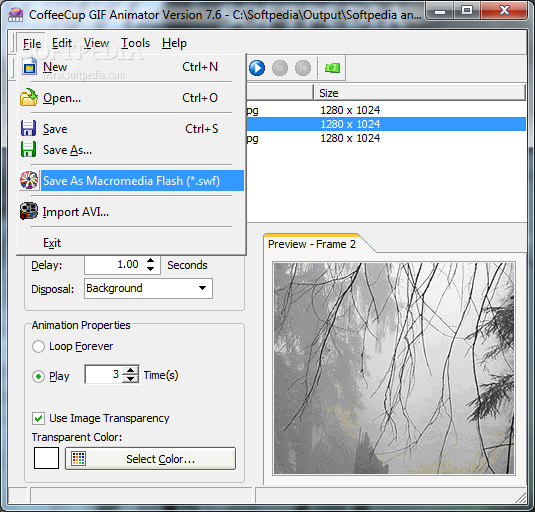Increase Play times with up arrow

pyautogui.click(x=130, y=370)
